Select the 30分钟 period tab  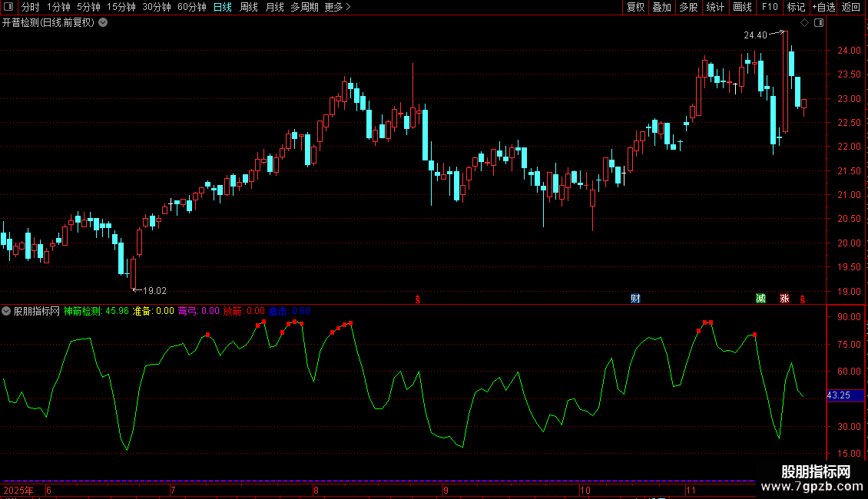[x=157, y=7]
